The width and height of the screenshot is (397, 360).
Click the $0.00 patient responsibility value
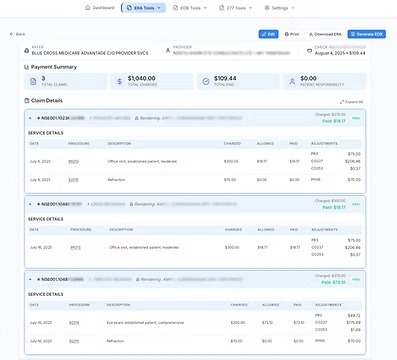click(308, 78)
